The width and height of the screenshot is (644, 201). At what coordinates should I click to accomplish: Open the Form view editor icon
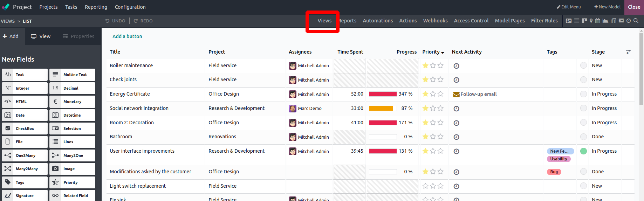[x=569, y=21]
